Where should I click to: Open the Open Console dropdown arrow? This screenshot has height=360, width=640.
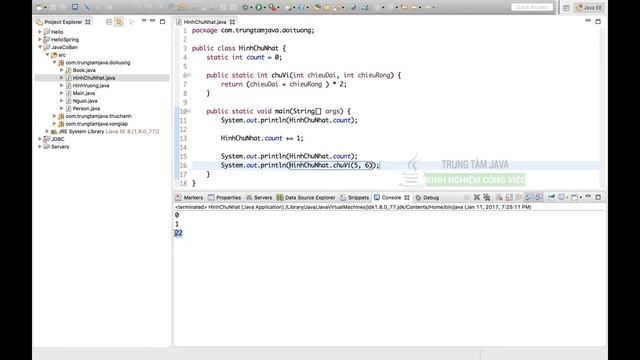pyautogui.click(x=581, y=198)
